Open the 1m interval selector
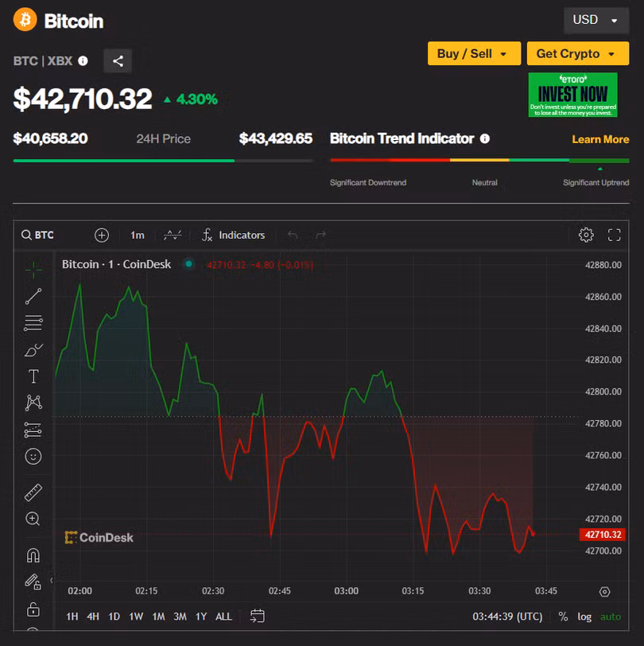The height and width of the screenshot is (646, 644). coord(137,235)
